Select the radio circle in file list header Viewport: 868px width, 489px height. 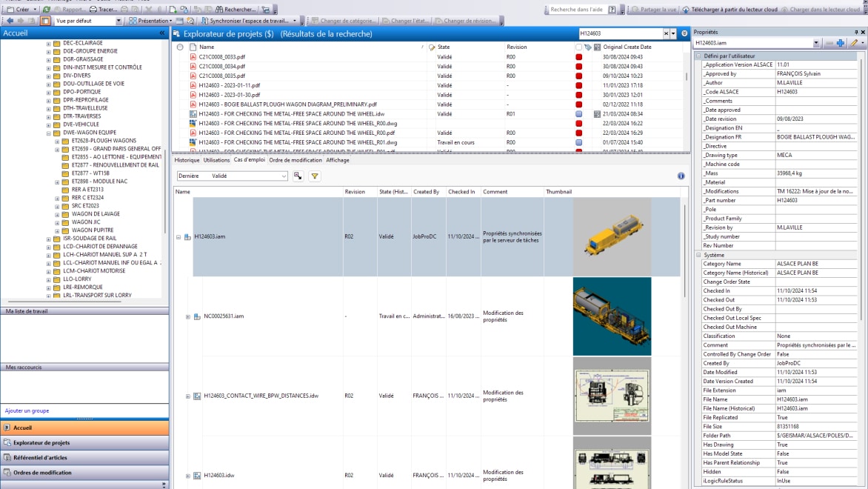(x=180, y=47)
